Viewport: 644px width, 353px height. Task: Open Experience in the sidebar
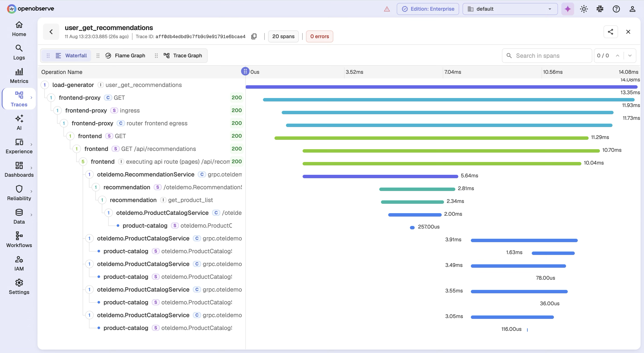point(19,146)
